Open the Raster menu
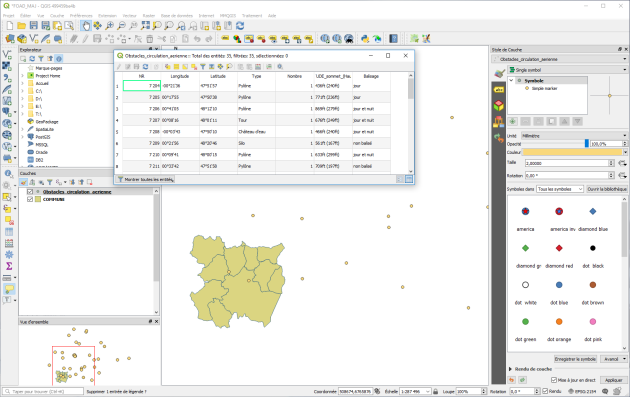Viewport: 630px width, 397px height. pyautogui.click(x=149, y=16)
